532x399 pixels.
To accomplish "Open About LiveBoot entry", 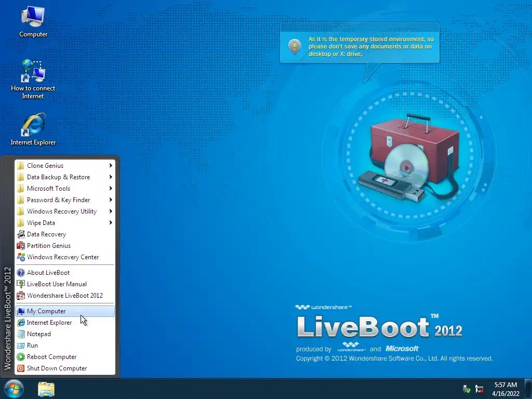I will point(65,273).
